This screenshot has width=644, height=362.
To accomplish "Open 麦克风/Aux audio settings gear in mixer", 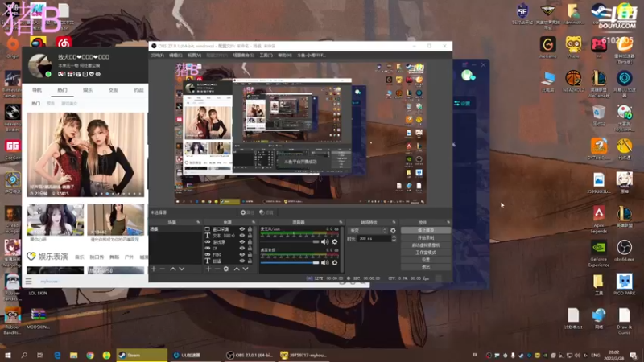I will (335, 242).
